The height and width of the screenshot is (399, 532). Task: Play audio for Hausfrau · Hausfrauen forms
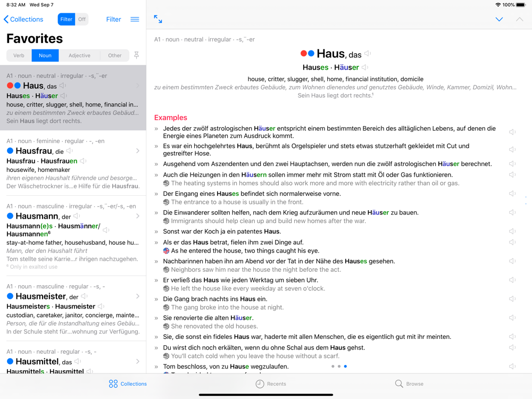(x=83, y=161)
